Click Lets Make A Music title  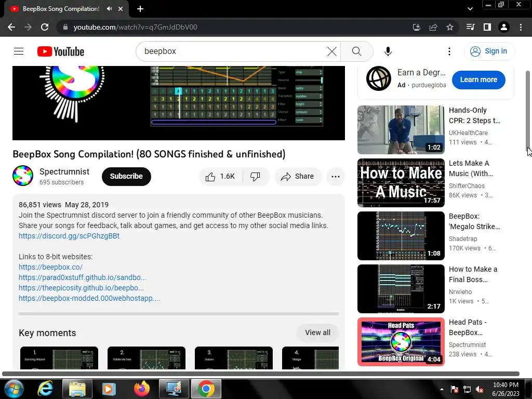[x=471, y=168]
